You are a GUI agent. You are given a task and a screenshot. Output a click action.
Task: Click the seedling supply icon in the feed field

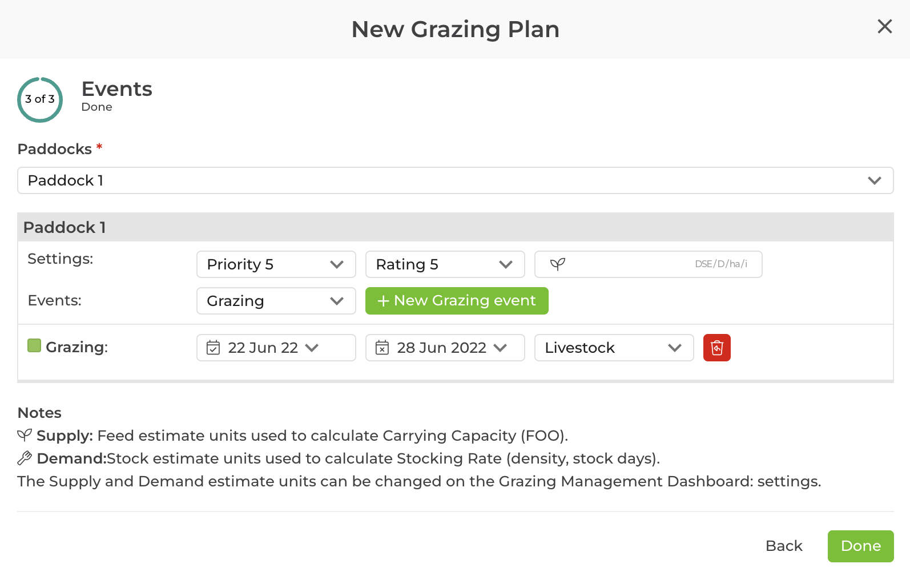tap(558, 264)
